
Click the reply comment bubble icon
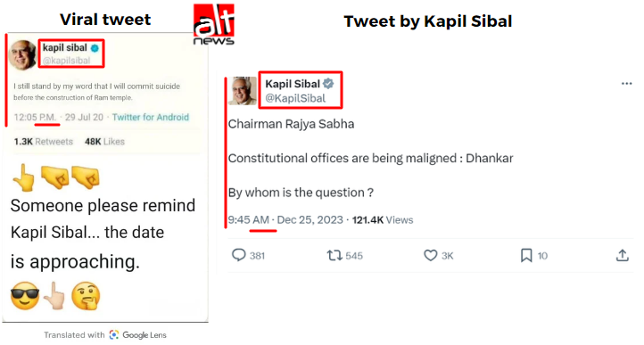click(x=239, y=255)
